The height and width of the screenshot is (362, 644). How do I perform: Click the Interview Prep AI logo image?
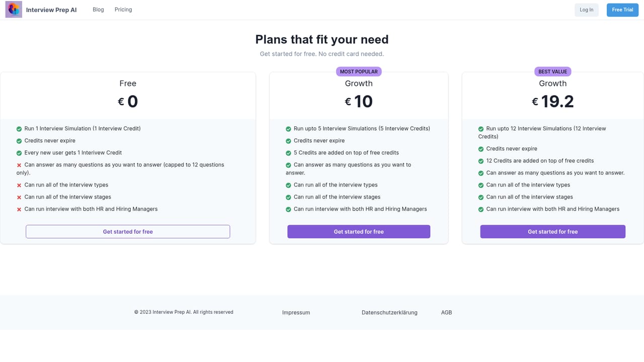pyautogui.click(x=14, y=10)
